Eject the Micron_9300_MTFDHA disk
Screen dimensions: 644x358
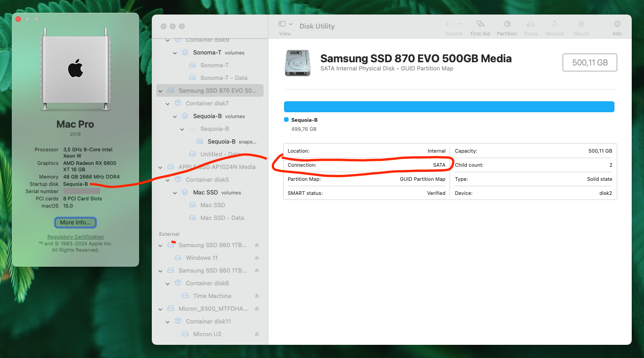(x=257, y=308)
